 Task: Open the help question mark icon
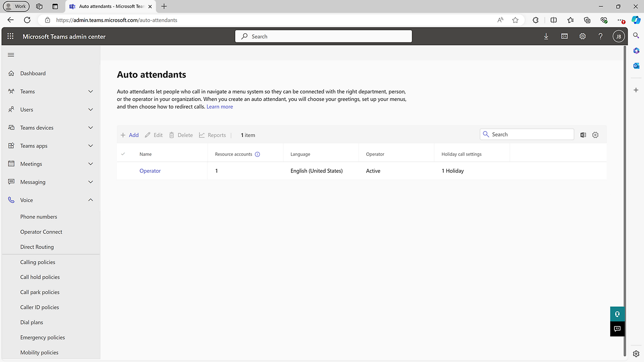pos(601,36)
